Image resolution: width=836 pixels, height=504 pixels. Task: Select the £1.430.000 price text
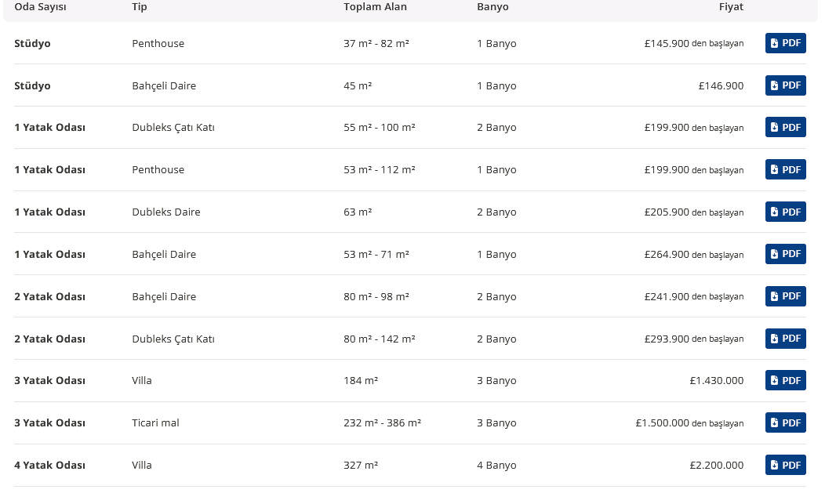(x=716, y=380)
